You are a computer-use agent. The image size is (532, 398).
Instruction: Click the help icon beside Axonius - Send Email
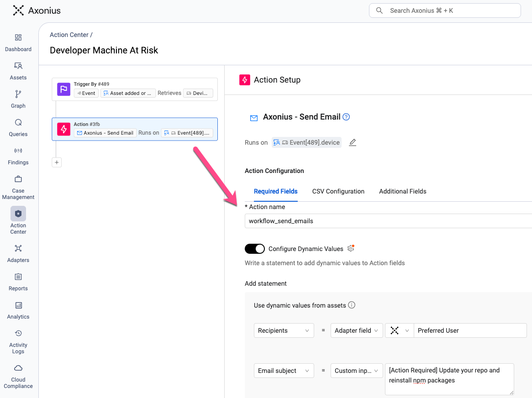point(346,117)
